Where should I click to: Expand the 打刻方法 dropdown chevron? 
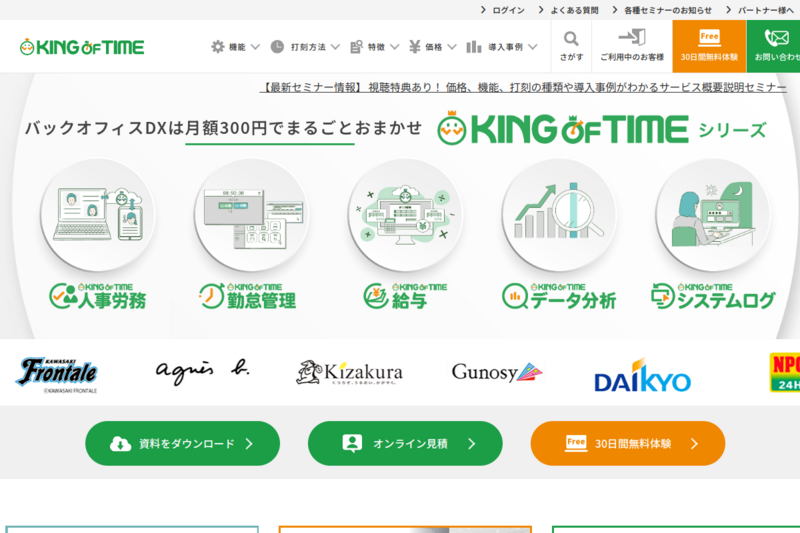pos(335,47)
